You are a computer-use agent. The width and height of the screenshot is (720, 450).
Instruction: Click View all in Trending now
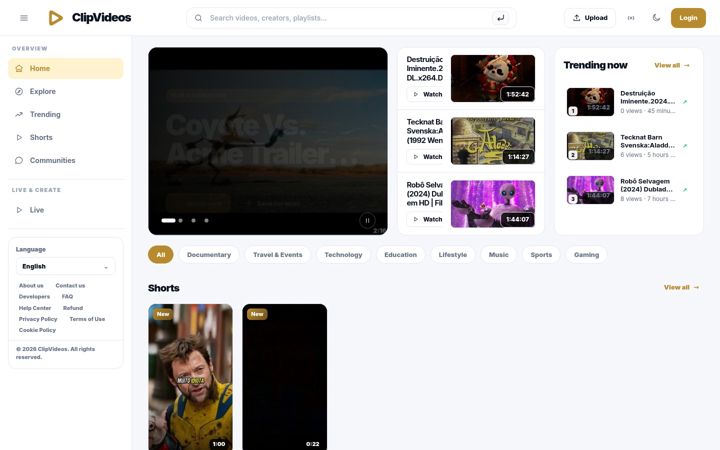tap(672, 65)
